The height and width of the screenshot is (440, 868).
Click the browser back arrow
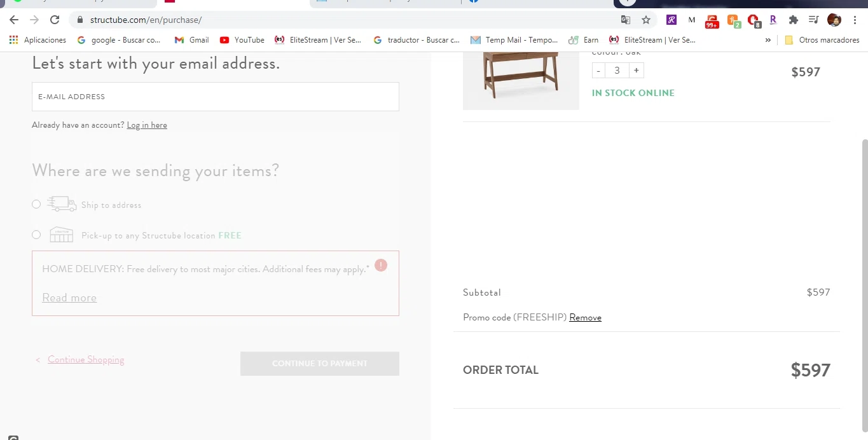click(14, 20)
